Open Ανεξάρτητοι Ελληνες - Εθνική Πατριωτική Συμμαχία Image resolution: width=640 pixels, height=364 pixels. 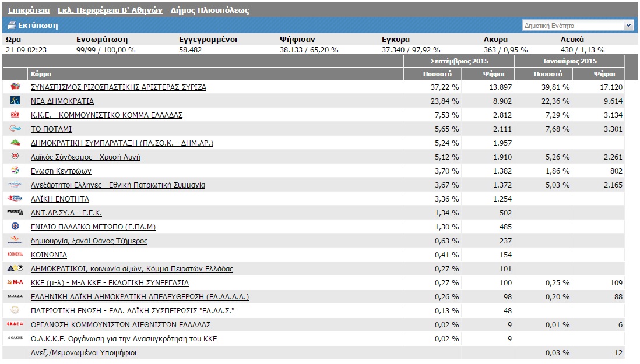pyautogui.click(x=118, y=185)
